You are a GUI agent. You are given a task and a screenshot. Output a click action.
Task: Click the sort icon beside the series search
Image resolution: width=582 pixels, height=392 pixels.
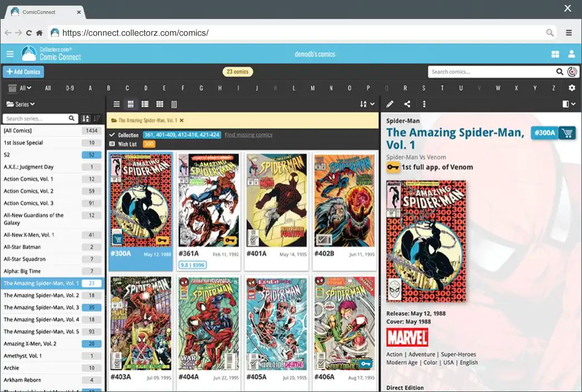coord(85,118)
